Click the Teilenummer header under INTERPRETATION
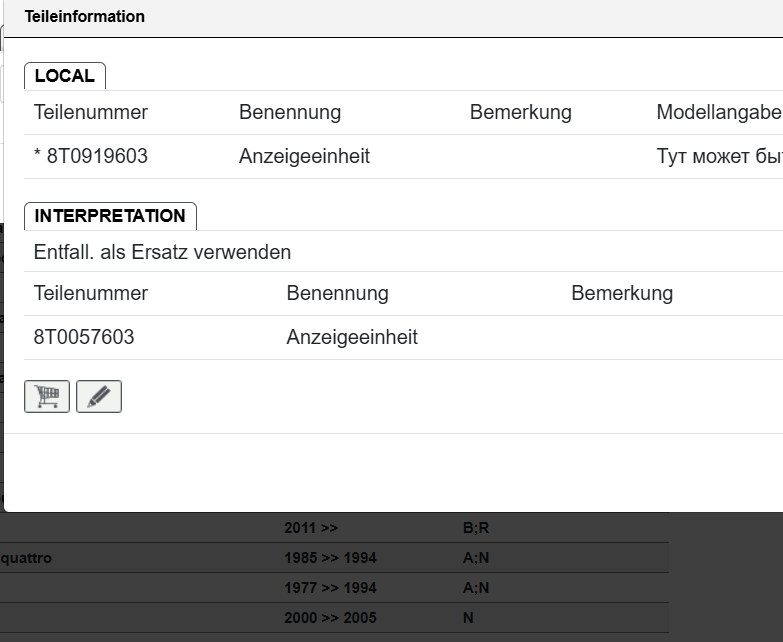The height and width of the screenshot is (642, 783). click(91, 294)
